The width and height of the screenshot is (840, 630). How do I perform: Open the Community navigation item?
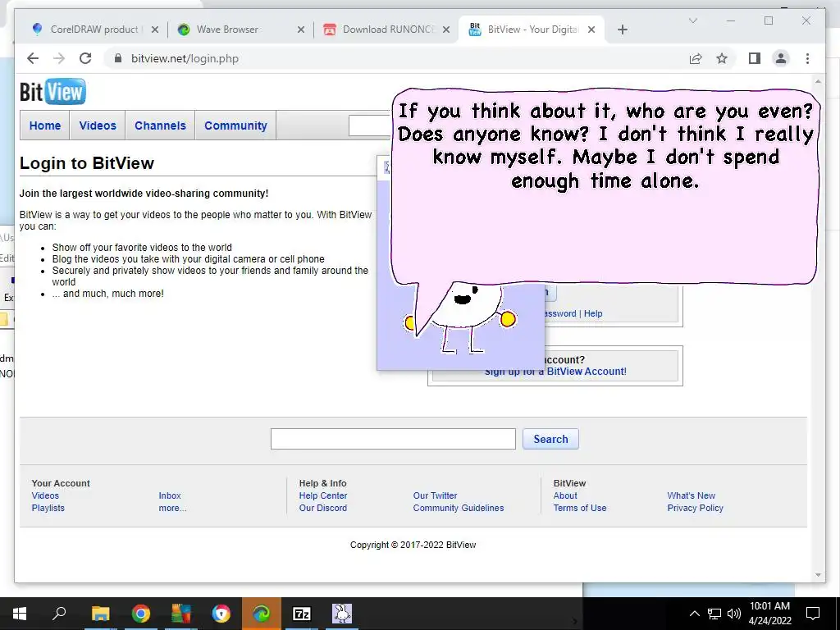tap(235, 126)
